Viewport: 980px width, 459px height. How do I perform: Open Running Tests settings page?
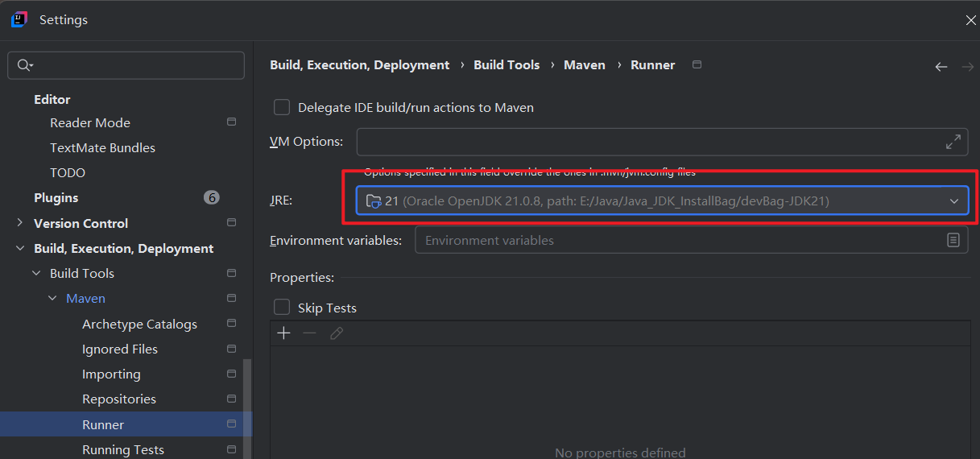pyautogui.click(x=123, y=449)
